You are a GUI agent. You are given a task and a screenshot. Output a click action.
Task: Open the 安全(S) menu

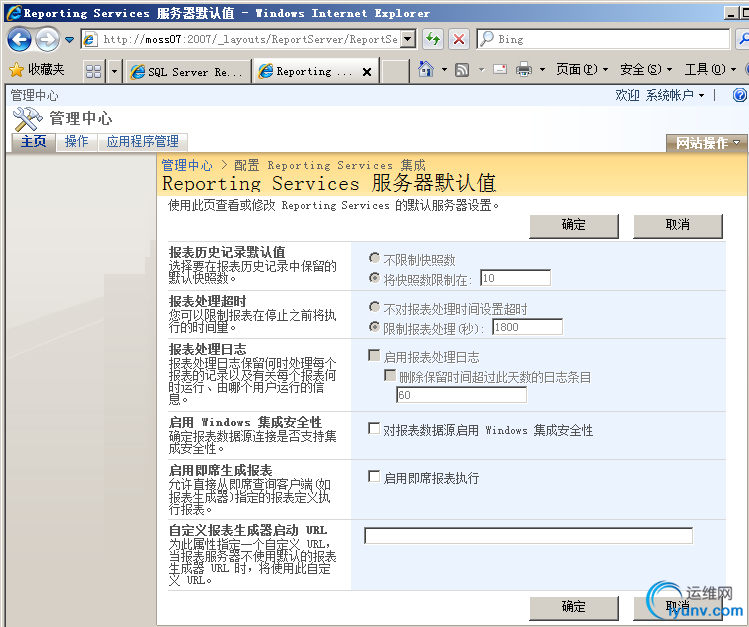click(x=646, y=70)
